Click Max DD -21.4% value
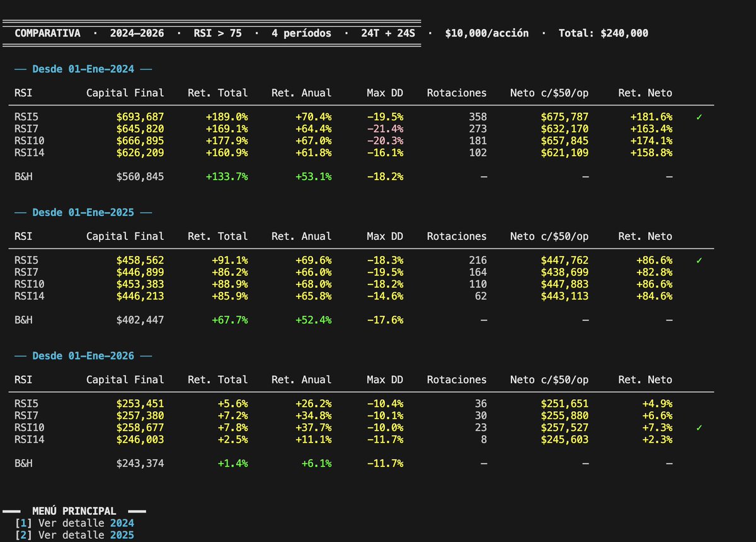The height and width of the screenshot is (542, 756). tap(385, 129)
